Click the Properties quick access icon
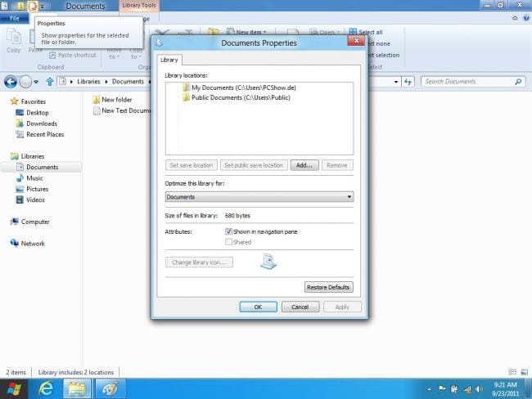 pyautogui.click(x=33, y=6)
